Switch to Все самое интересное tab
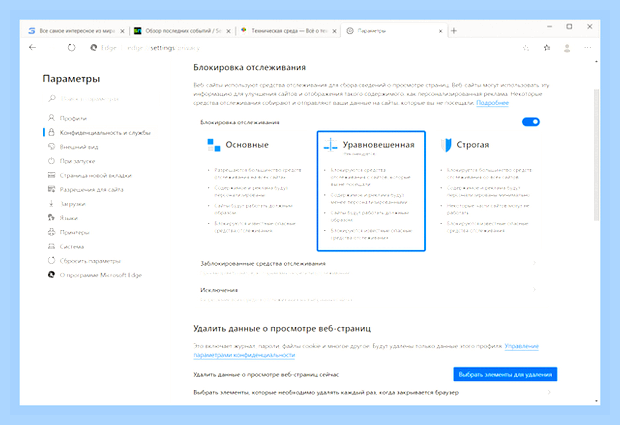 (x=76, y=31)
